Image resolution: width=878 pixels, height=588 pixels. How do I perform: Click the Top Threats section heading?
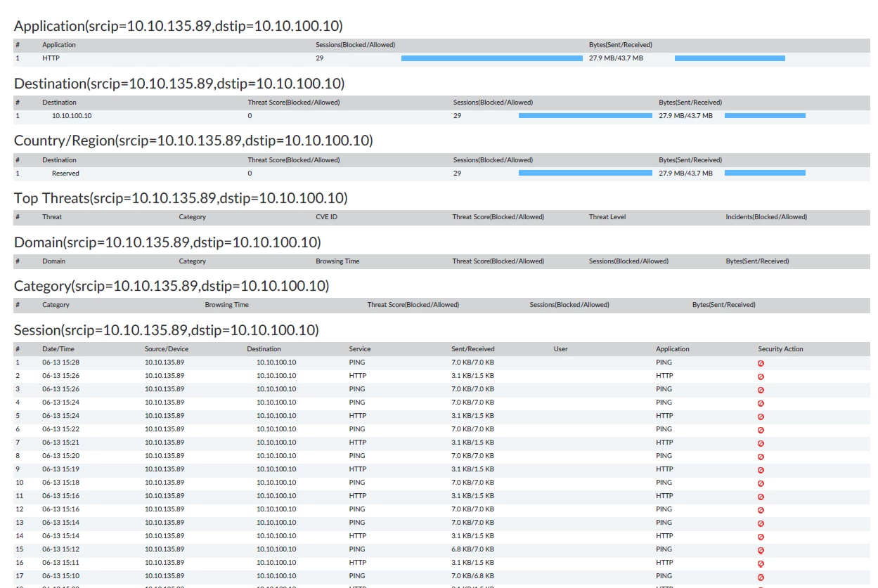tap(181, 198)
